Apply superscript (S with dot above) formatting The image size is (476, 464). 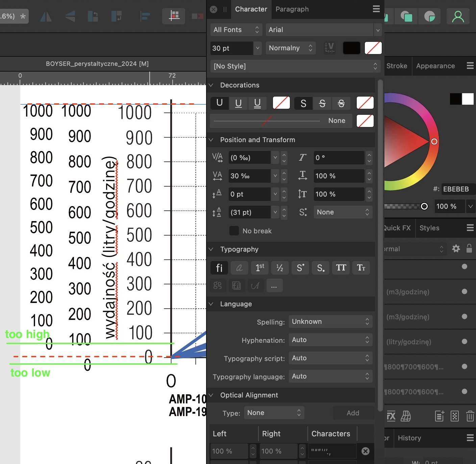tap(300, 268)
